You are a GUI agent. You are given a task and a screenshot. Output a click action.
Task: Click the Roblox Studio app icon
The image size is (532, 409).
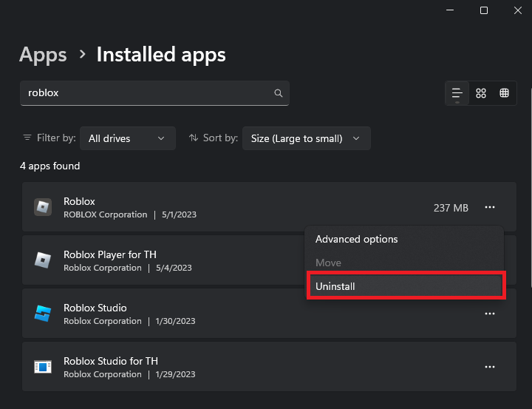[x=43, y=314]
